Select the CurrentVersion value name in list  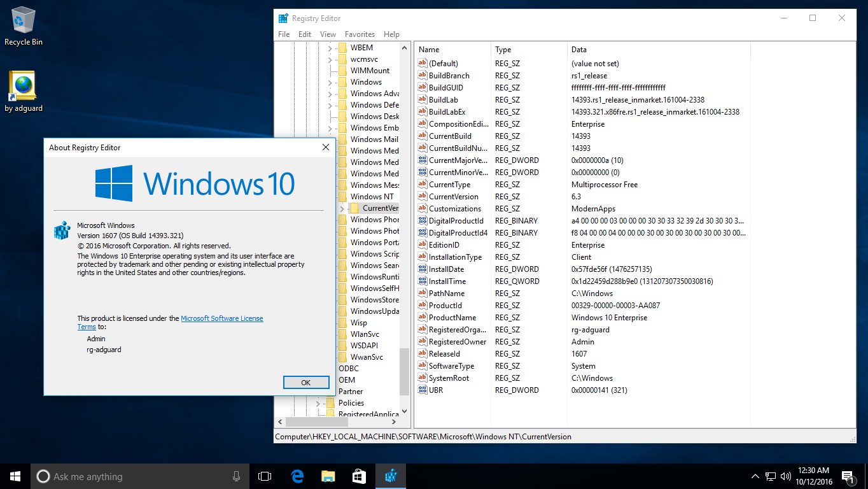454,196
